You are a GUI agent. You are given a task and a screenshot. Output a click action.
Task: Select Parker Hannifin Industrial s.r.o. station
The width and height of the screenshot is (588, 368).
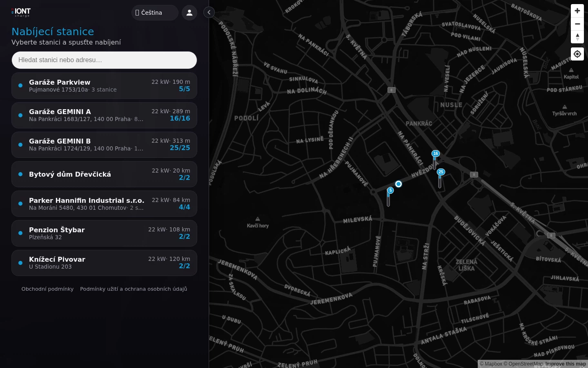(x=104, y=204)
